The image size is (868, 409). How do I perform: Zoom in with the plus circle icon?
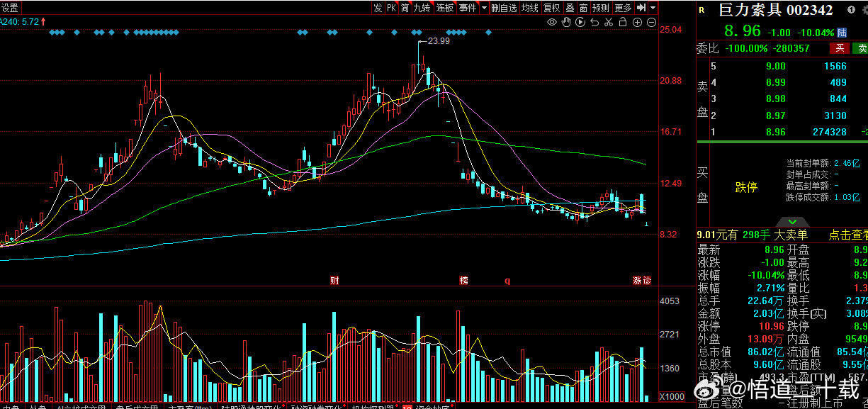[637, 23]
